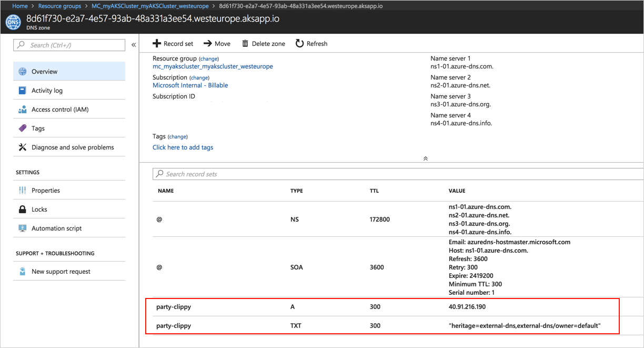This screenshot has height=348, width=644.
Task: Open Diagnose and solve problems
Action: pyautogui.click(x=73, y=147)
